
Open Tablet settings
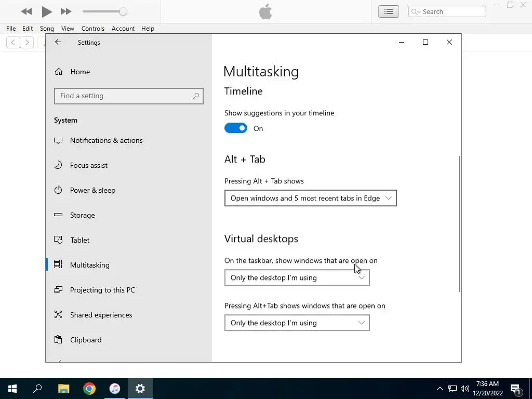129,240
